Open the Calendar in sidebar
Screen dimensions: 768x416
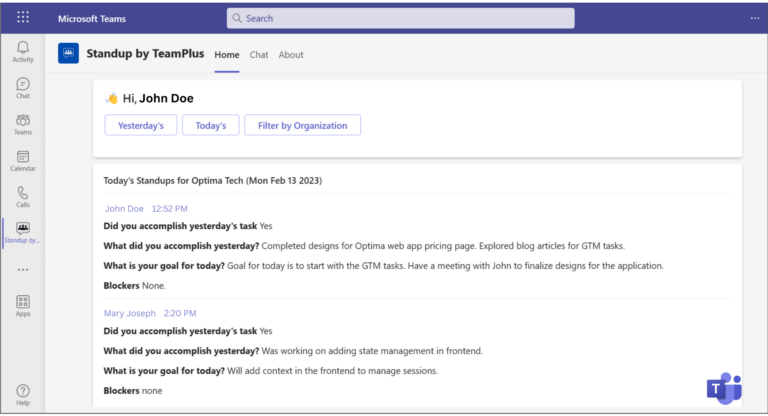click(x=23, y=161)
